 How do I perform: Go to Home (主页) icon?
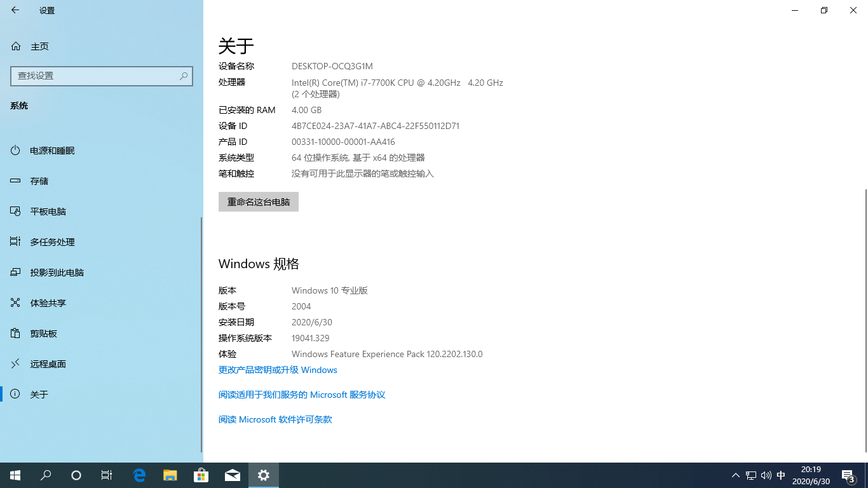point(16,46)
